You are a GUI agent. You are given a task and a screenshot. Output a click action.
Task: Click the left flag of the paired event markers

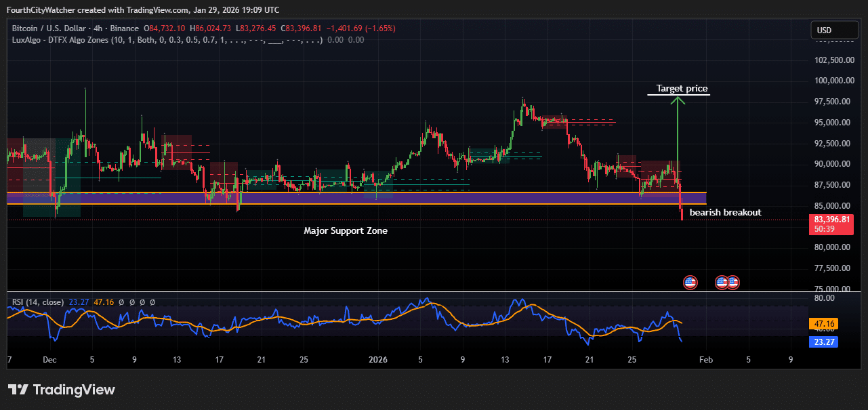[721, 282]
